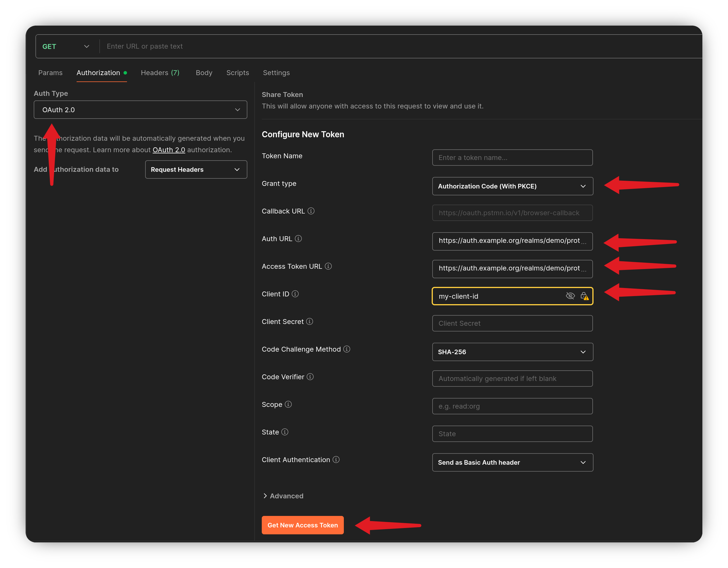Open the GET method dropdown
This screenshot has width=728, height=568.
(66, 46)
